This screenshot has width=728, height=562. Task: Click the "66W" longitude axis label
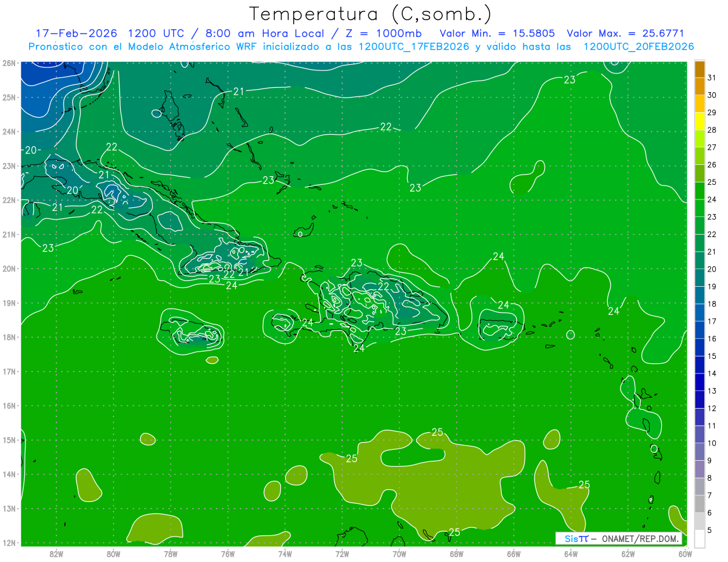click(x=513, y=554)
